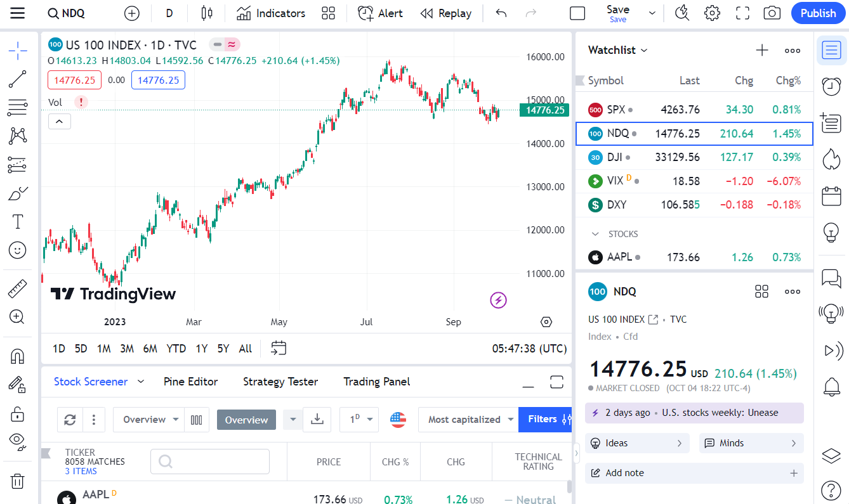The width and height of the screenshot is (849, 504).
Task: Open the Strategy Tester tab
Action: coord(280,382)
